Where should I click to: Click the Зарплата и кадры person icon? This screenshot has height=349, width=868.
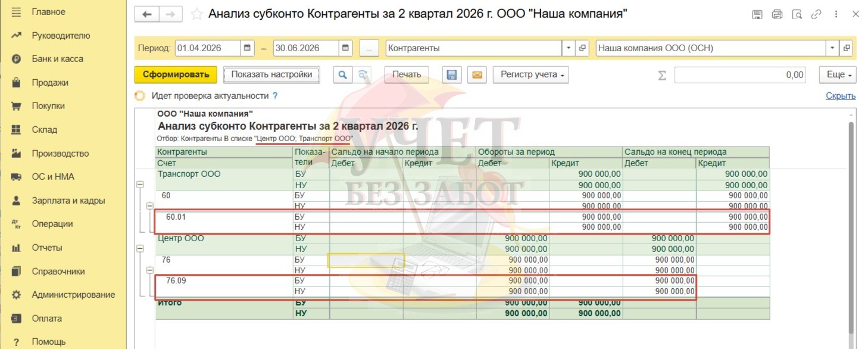(x=17, y=201)
